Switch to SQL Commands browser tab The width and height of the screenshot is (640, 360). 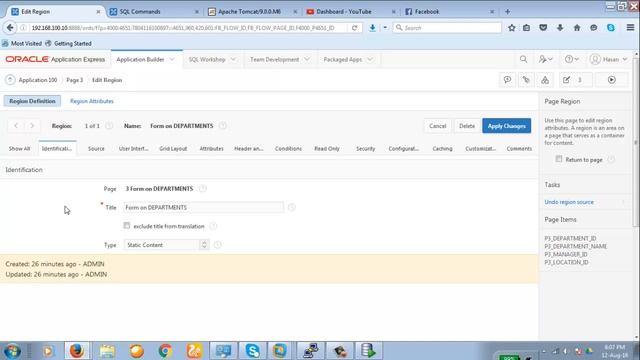point(153,11)
